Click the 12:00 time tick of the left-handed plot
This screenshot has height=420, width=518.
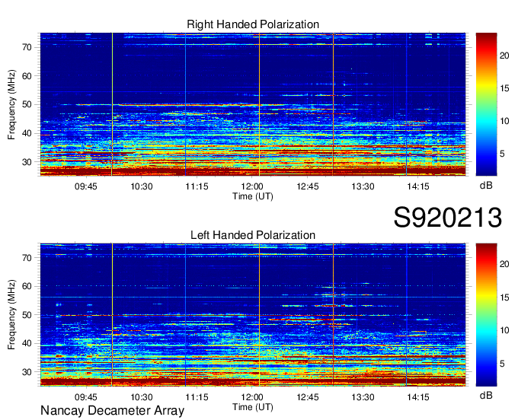252,397
